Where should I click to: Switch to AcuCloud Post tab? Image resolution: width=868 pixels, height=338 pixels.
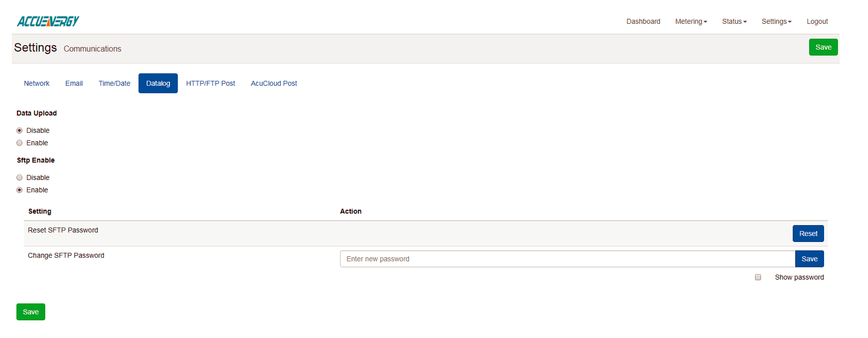pos(274,83)
